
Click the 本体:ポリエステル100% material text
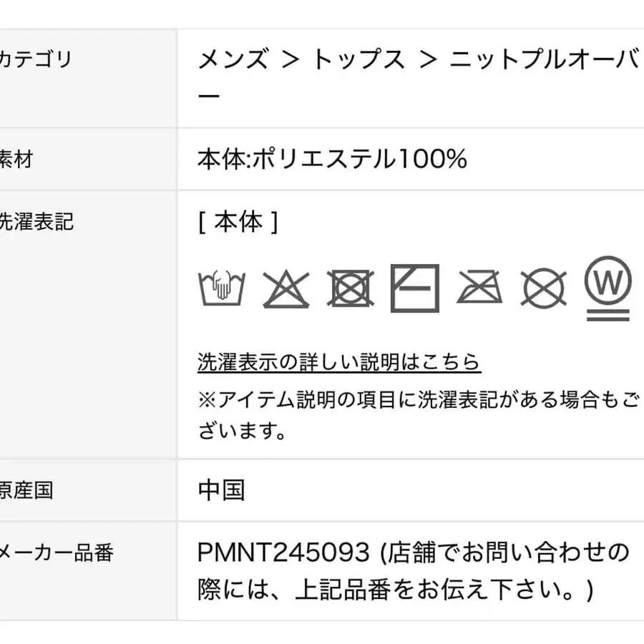point(332,158)
